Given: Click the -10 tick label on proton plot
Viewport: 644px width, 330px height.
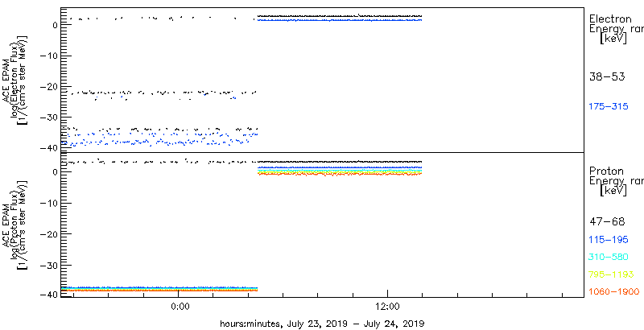Looking at the screenshot, I should 49,203.
